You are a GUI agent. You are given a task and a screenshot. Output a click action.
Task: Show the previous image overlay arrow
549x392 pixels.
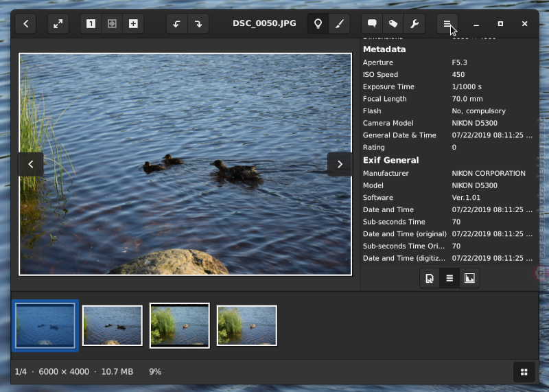[x=31, y=164]
